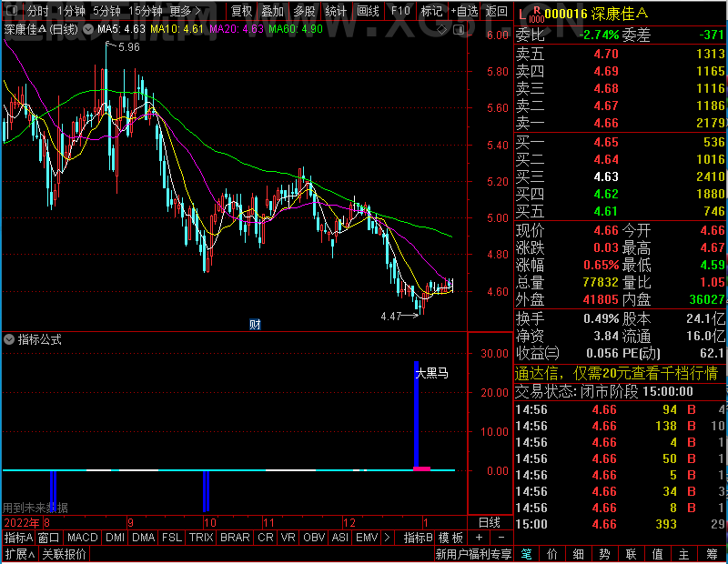Open the 新用户福利专享 promotion link

coord(473,554)
